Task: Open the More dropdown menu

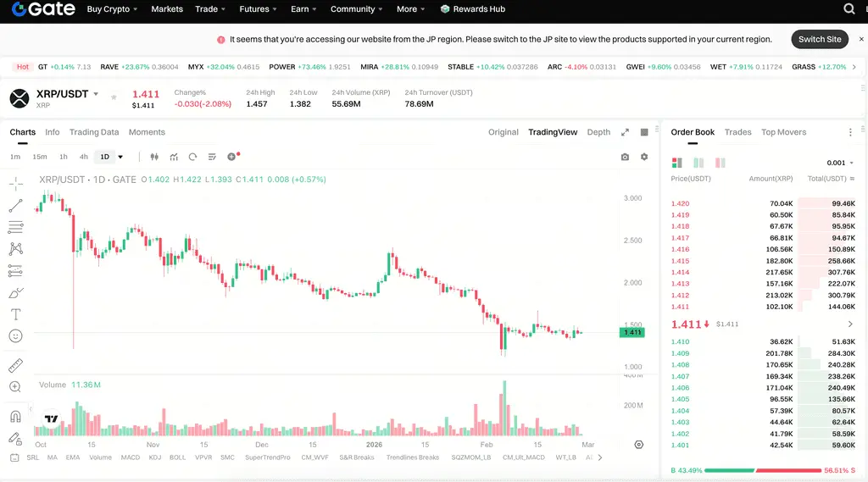Action: 410,8
